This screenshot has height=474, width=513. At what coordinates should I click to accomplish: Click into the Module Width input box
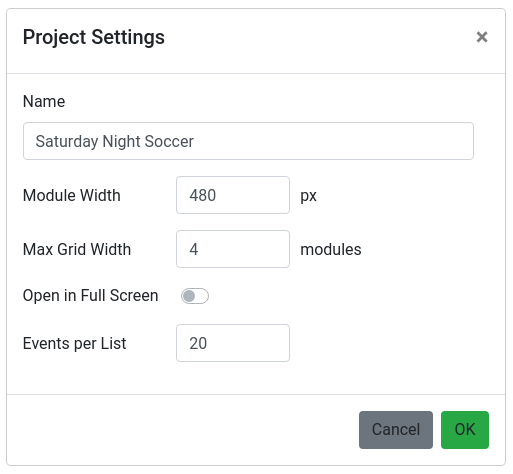point(233,195)
